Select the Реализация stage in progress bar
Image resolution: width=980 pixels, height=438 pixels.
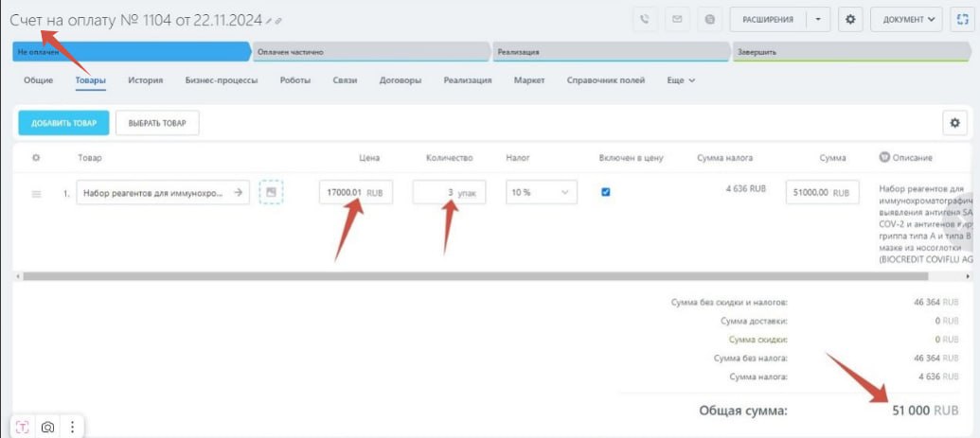pyautogui.click(x=612, y=52)
